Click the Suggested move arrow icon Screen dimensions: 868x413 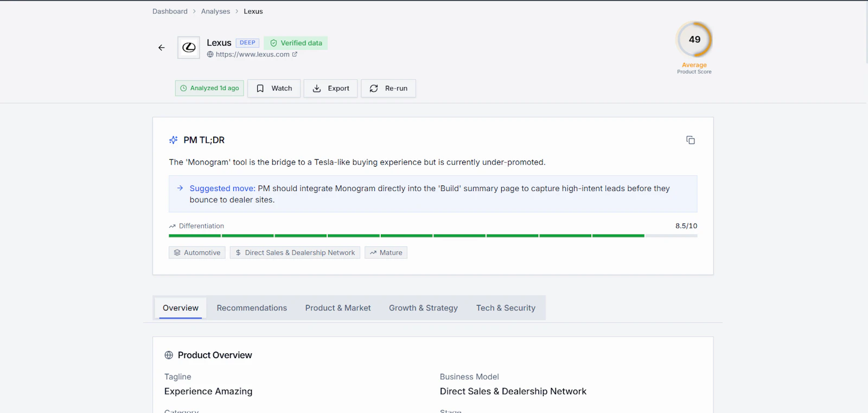coord(180,188)
